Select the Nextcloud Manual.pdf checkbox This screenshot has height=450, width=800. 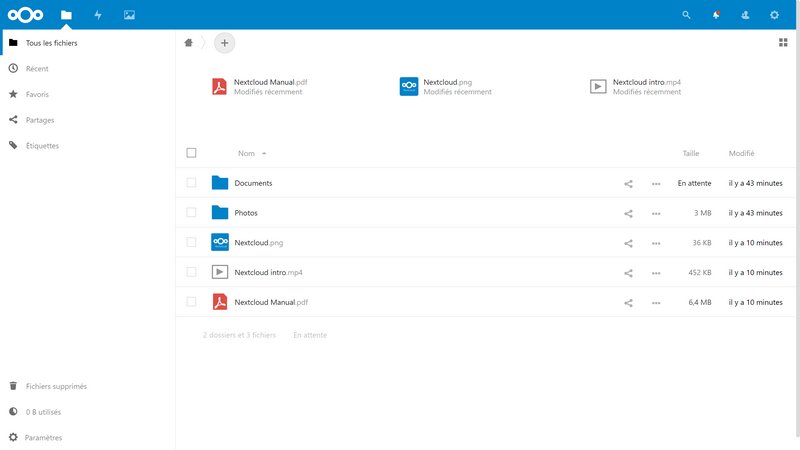[191, 302]
